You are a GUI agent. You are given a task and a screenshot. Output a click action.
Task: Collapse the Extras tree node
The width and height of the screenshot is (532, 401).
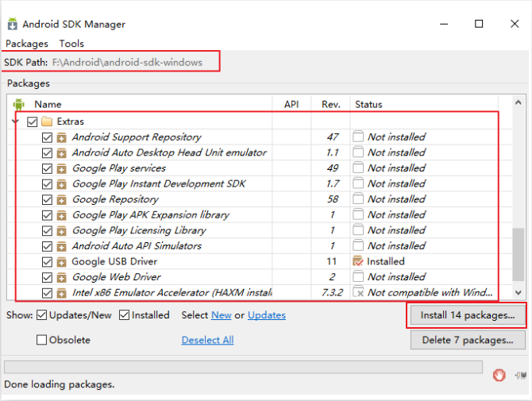pos(15,121)
